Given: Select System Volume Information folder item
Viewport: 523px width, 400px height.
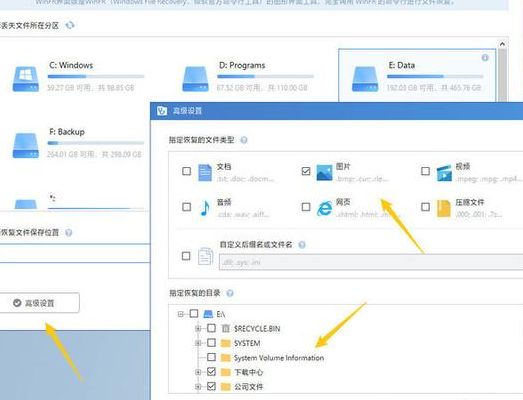Looking at the screenshot, I should [x=279, y=358].
